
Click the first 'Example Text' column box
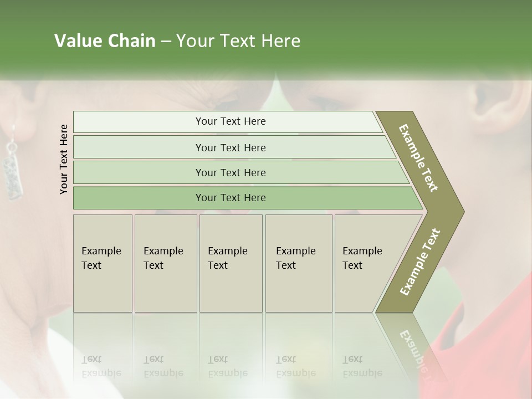(103, 263)
